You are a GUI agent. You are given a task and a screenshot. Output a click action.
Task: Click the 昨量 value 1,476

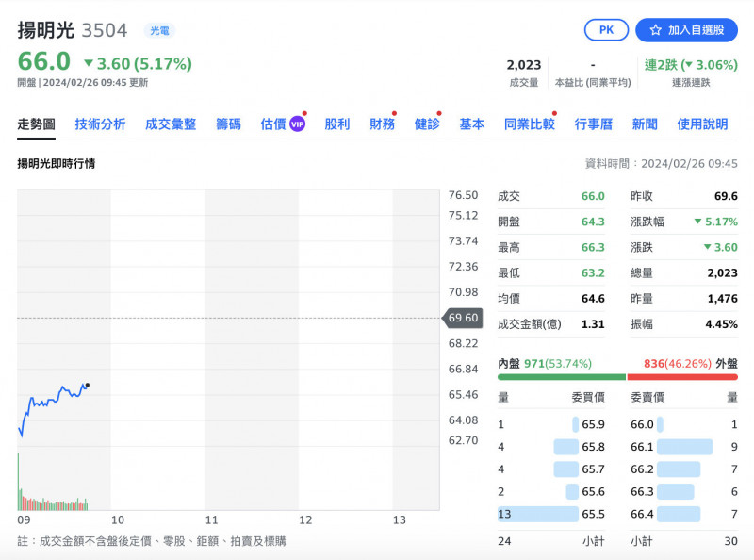(x=723, y=299)
